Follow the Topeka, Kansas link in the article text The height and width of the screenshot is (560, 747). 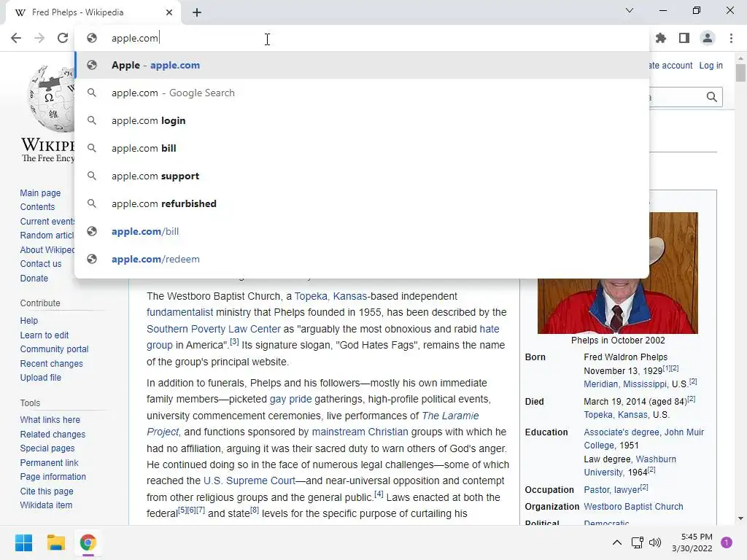(330, 296)
